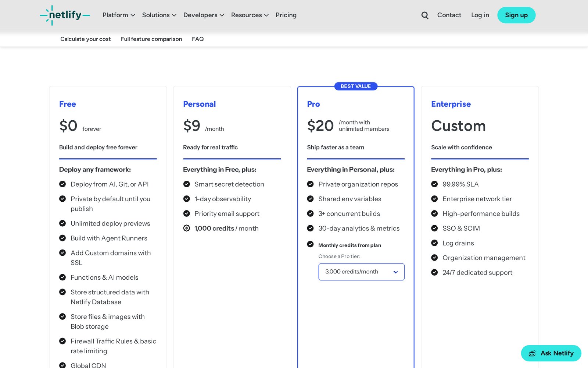Click checkmark beside Functions & AI models
This screenshot has height=368, width=588.
coord(62,277)
